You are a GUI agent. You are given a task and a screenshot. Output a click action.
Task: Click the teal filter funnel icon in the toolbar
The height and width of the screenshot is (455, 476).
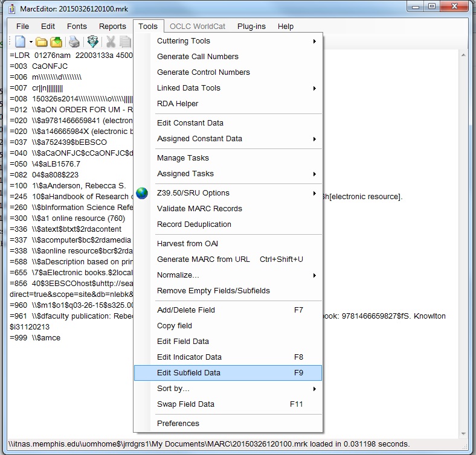pos(92,42)
